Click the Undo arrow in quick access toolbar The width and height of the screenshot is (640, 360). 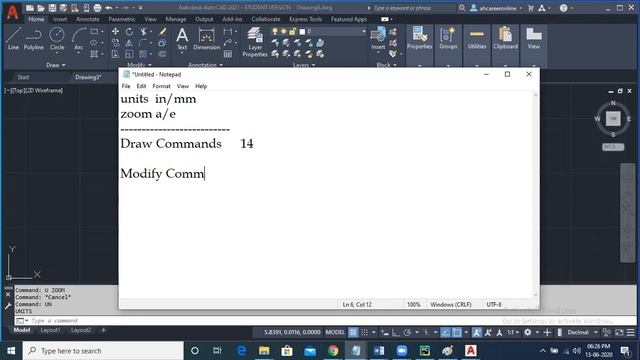[109, 8]
